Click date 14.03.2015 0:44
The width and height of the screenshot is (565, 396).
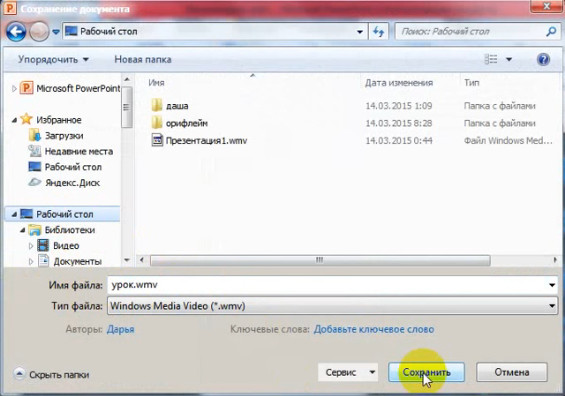[x=399, y=141]
